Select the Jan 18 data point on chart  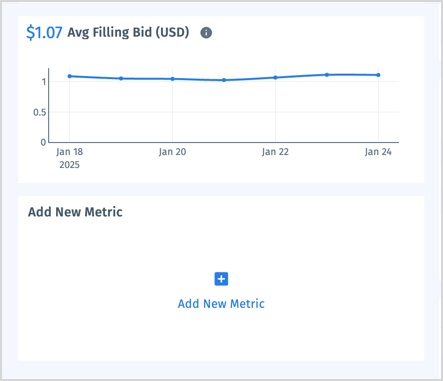70,76
